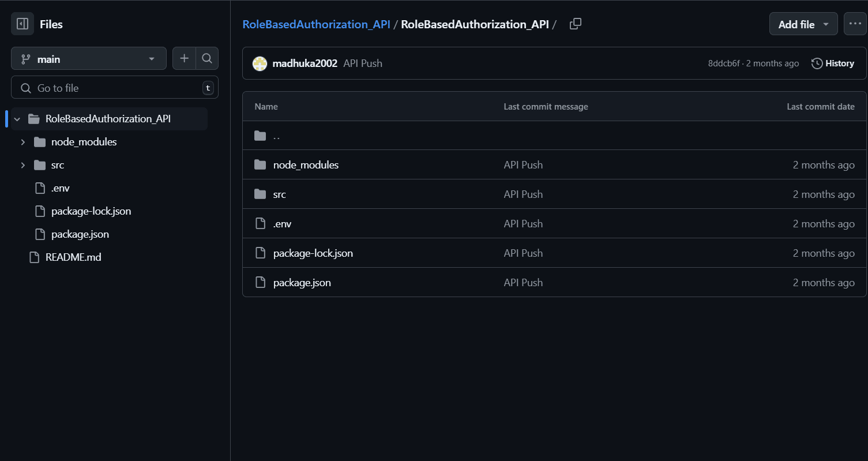Select RoleBasedAuthorization_API root folder in tree
The image size is (868, 461).
tap(108, 119)
